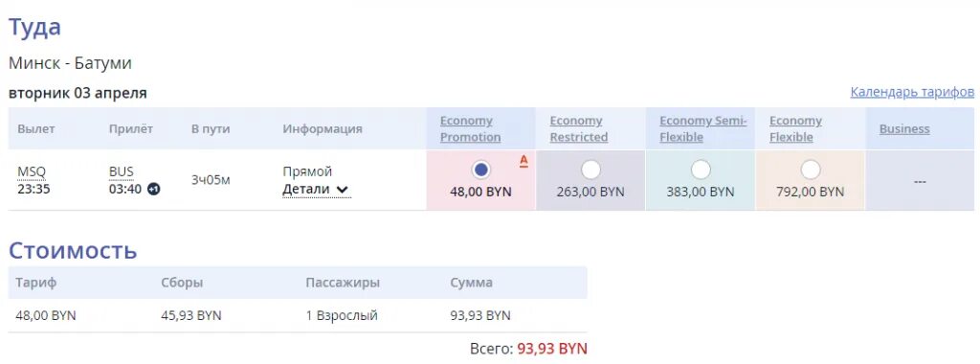Click the pink Economy Promotion price cell
Image resolution: width=980 pixels, height=364 pixels.
[480, 180]
